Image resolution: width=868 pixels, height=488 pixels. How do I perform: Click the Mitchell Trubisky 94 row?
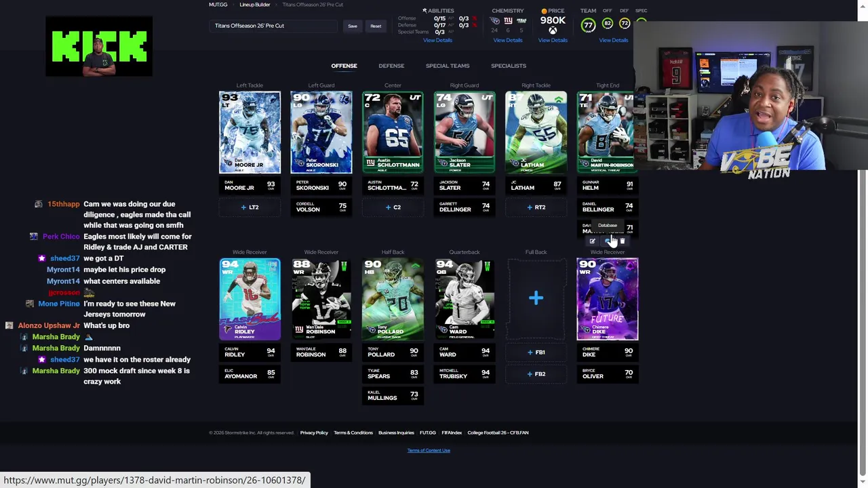pyautogui.click(x=465, y=373)
